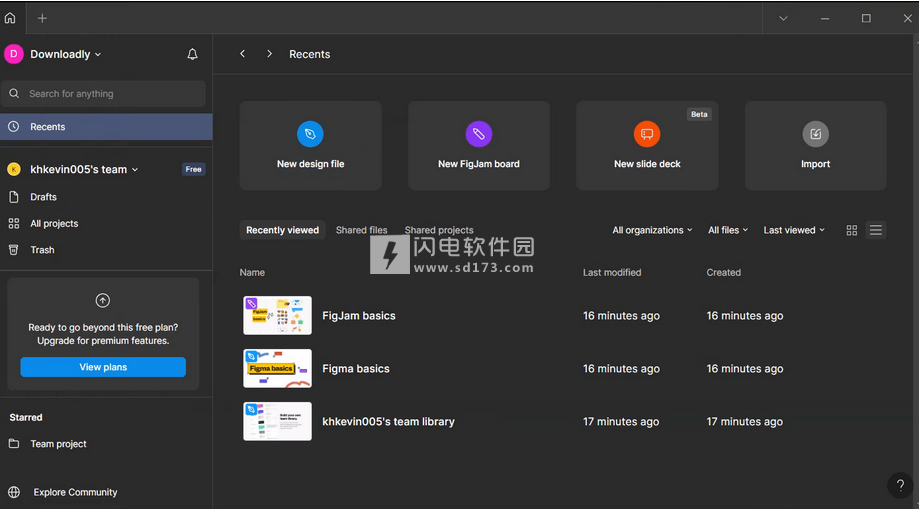919x509 pixels.
Task: Open Figma basics thumbnail
Action: [x=277, y=368]
